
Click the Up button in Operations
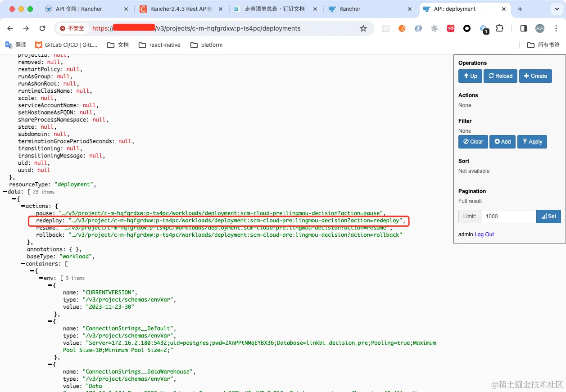pos(470,76)
